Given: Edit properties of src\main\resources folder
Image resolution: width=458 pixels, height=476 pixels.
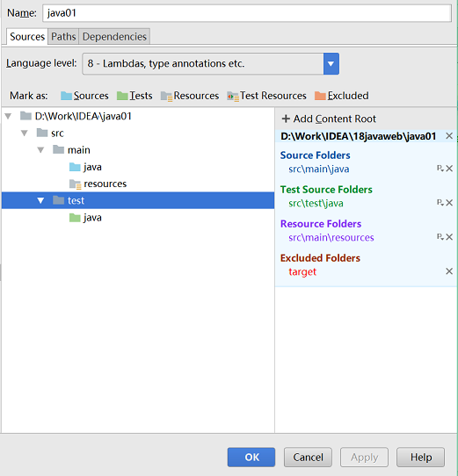Looking at the screenshot, I should tap(440, 237).
